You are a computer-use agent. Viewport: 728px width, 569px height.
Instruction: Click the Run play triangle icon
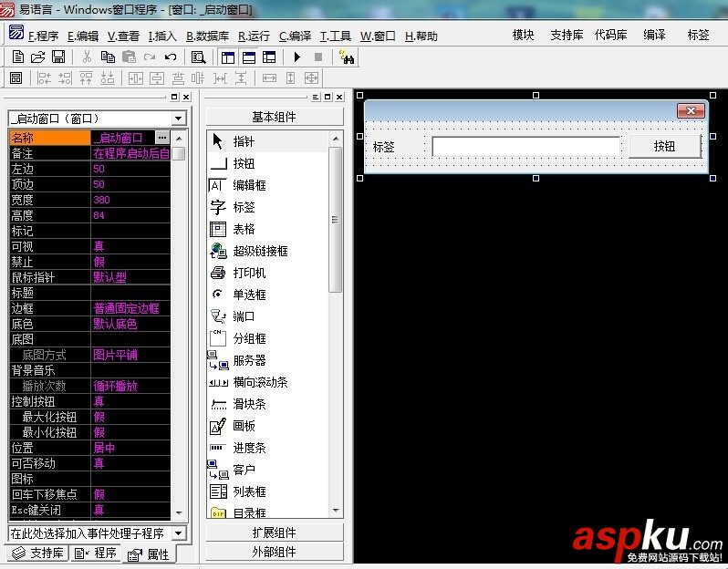coord(297,57)
